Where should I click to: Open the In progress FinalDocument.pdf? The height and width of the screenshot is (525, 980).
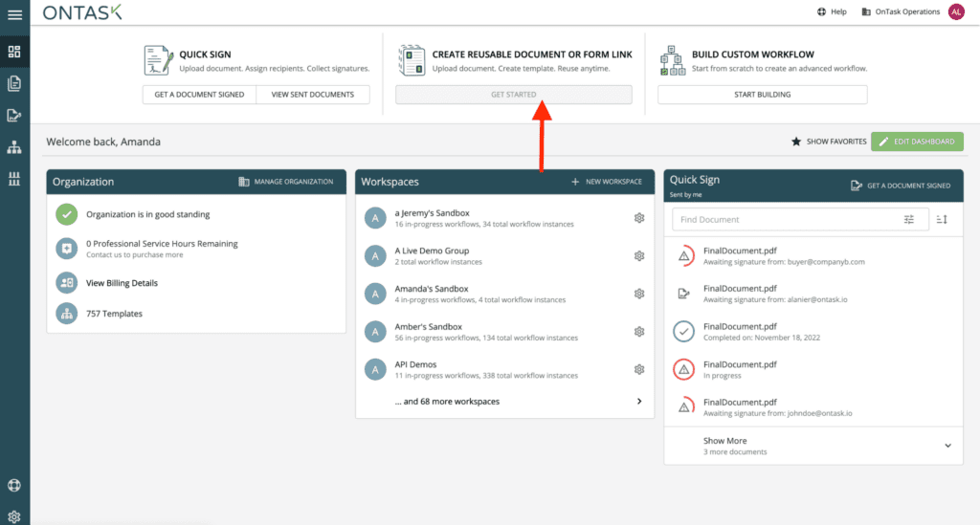(x=813, y=369)
